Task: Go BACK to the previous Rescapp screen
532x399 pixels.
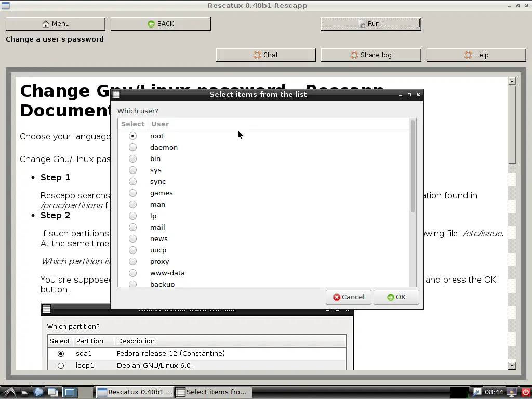Action: pyautogui.click(x=161, y=24)
